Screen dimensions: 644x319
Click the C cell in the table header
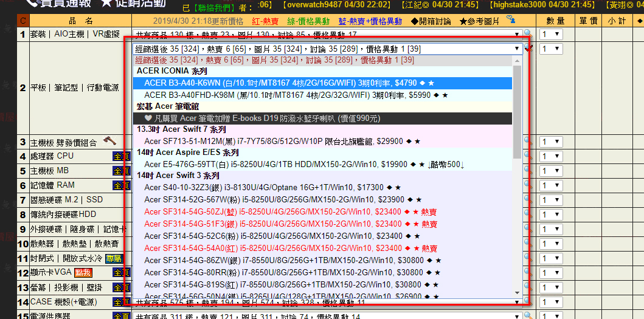pyautogui.click(x=23, y=21)
